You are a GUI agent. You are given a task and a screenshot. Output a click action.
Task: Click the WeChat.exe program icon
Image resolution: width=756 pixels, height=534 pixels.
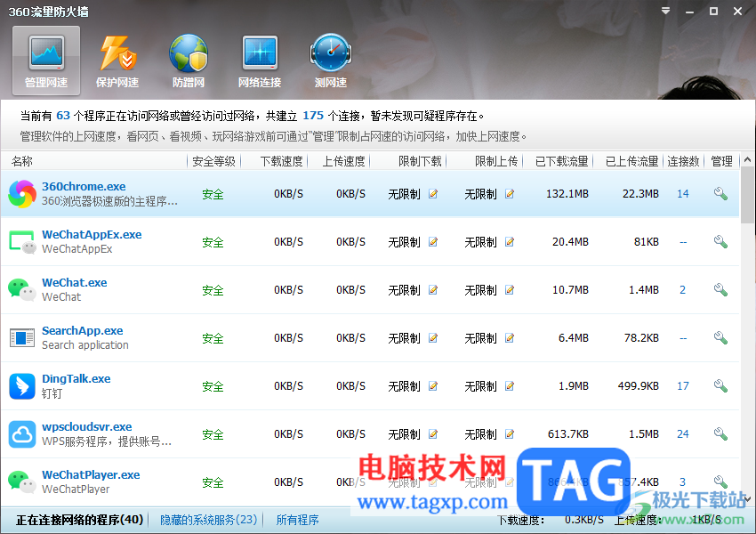tap(22, 290)
